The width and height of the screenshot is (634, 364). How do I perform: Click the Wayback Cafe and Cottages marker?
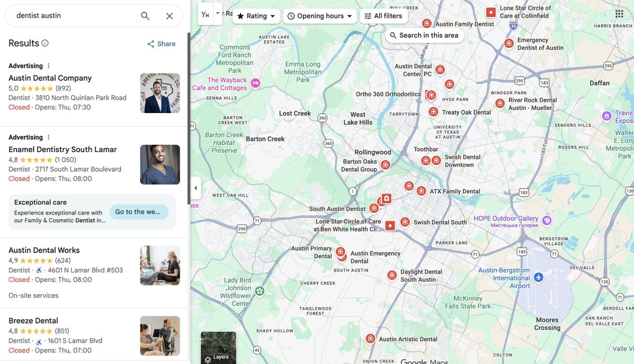point(256,83)
